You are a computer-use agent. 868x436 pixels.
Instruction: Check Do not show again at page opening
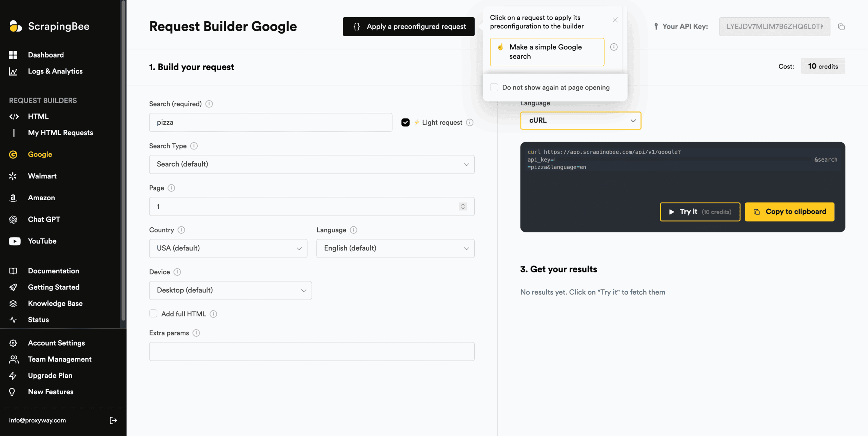pyautogui.click(x=494, y=87)
